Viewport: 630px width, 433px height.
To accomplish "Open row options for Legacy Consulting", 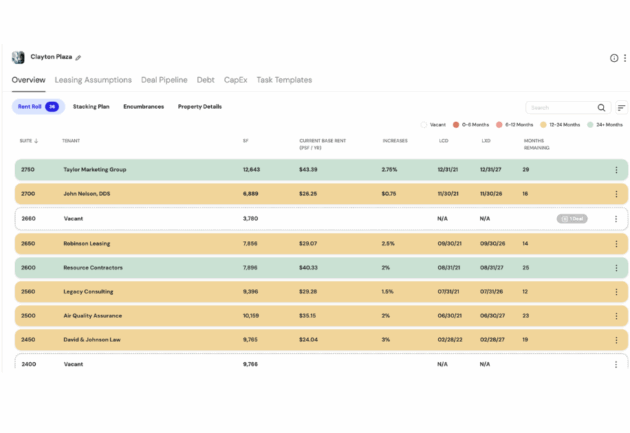I will [616, 292].
